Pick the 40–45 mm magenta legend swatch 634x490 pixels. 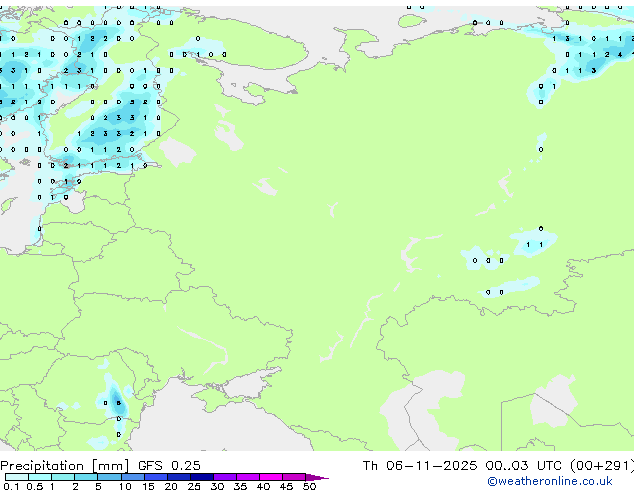click(x=271, y=477)
